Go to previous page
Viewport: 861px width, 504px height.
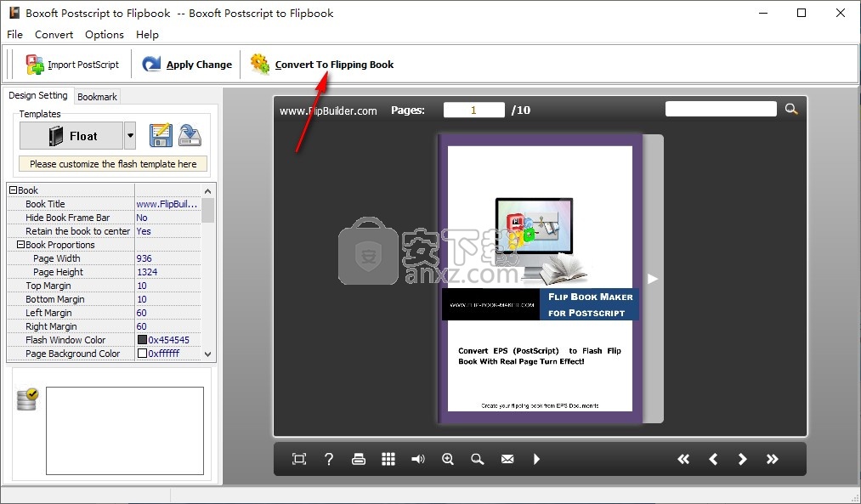coord(713,459)
